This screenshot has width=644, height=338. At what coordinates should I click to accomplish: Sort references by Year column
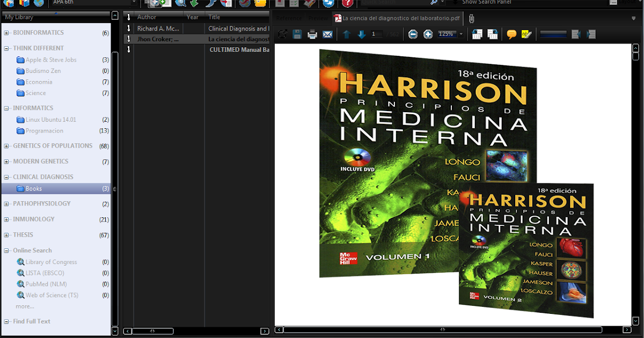193,17
